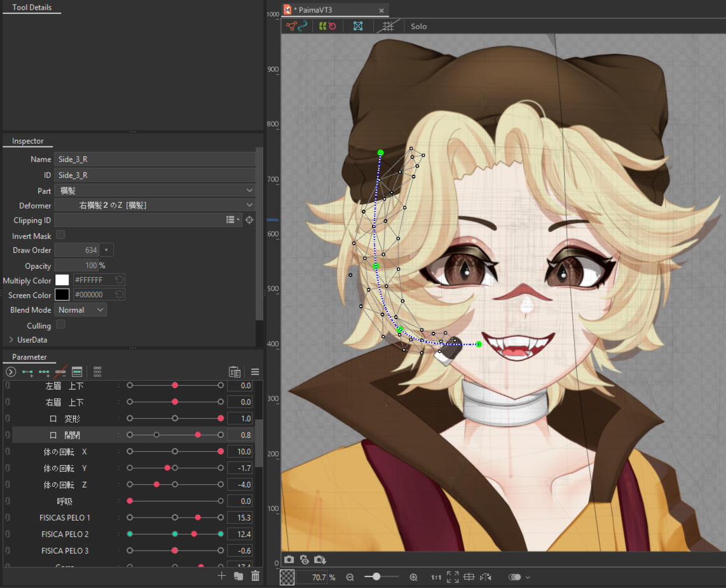Click the delete keys icon in Parameter toolbar
This screenshot has width=726, height=588.
pos(60,372)
